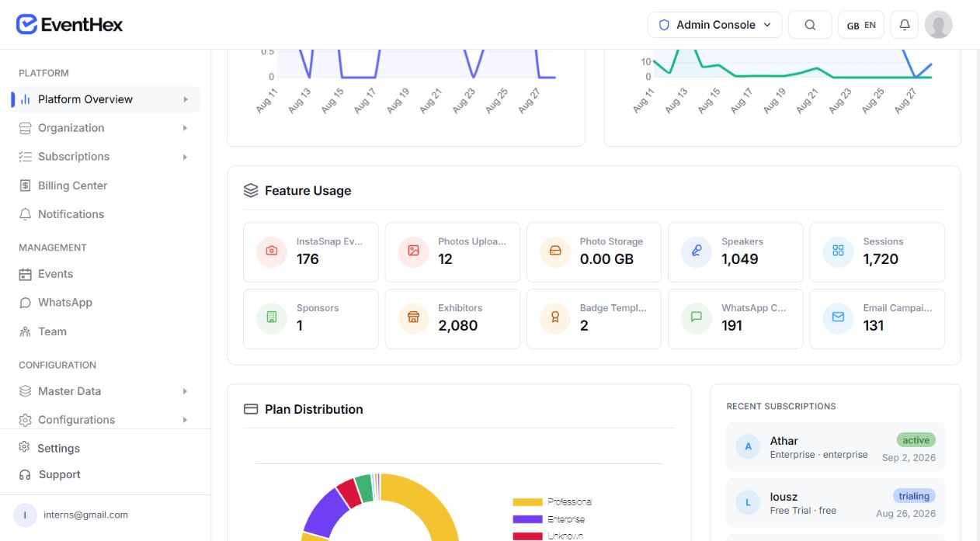Click the active status badge
Viewport: 980px width, 541px height.
click(x=916, y=440)
